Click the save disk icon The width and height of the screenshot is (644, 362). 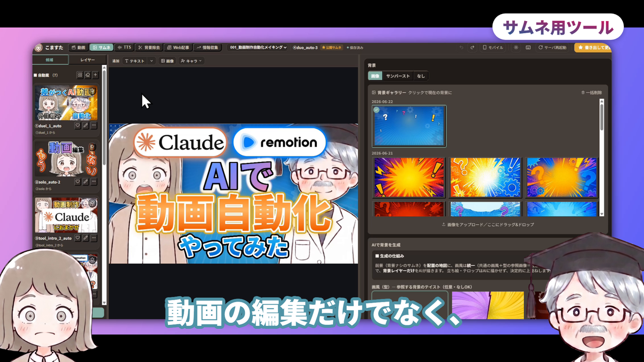[528, 47]
